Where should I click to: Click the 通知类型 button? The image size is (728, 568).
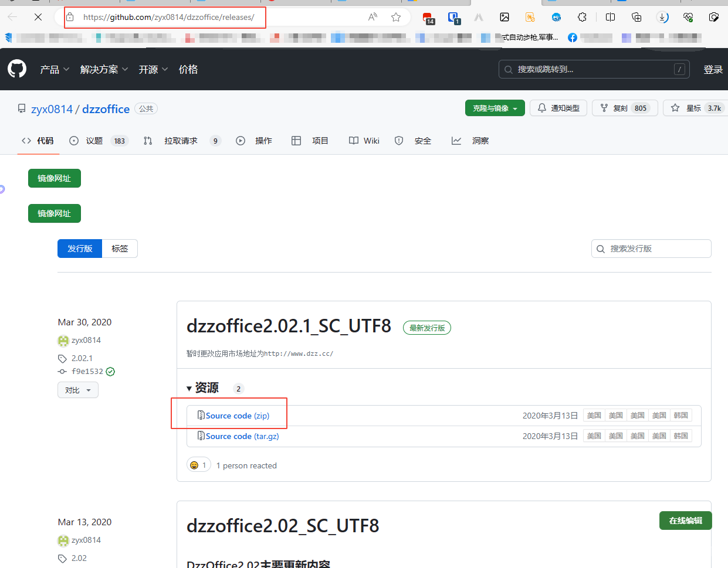tap(558, 108)
